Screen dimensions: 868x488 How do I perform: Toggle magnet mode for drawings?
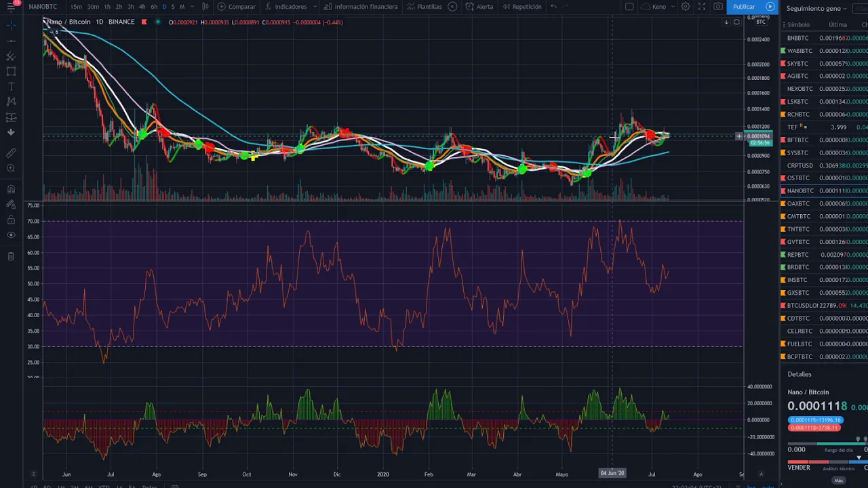coord(11,189)
